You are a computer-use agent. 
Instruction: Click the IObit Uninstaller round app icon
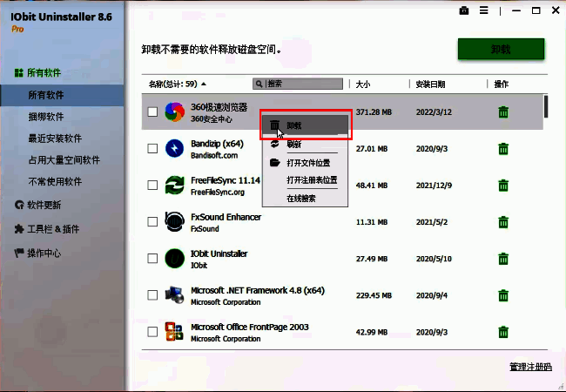click(x=175, y=259)
